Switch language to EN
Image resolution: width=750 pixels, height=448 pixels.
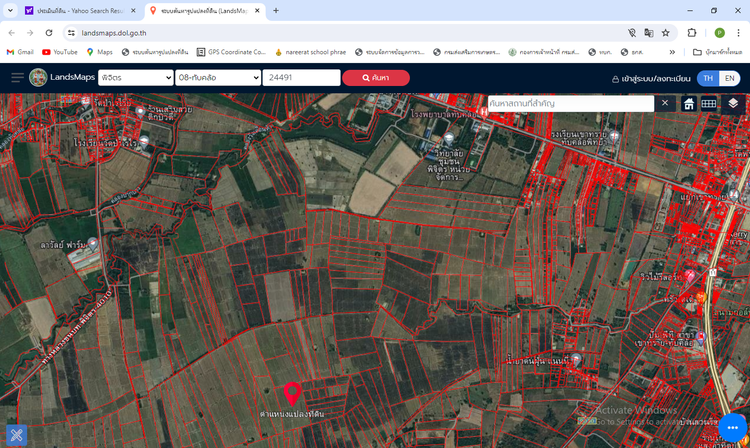coord(731,78)
